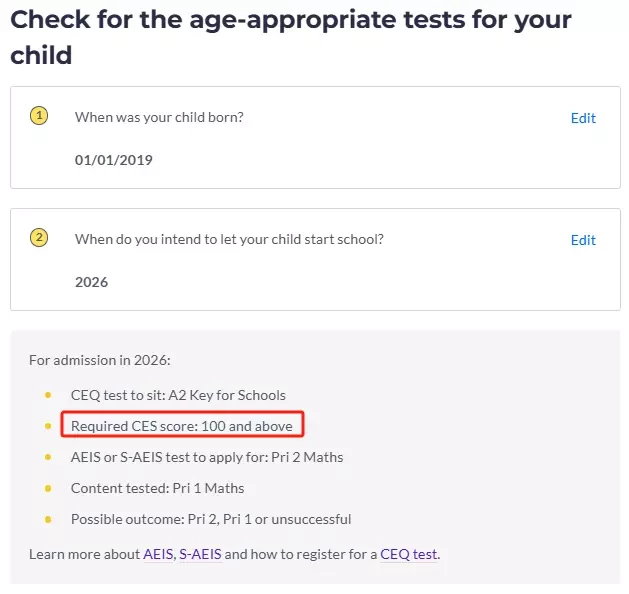
Task: Select the 01/01/2019 birth date value
Action: coord(114,160)
